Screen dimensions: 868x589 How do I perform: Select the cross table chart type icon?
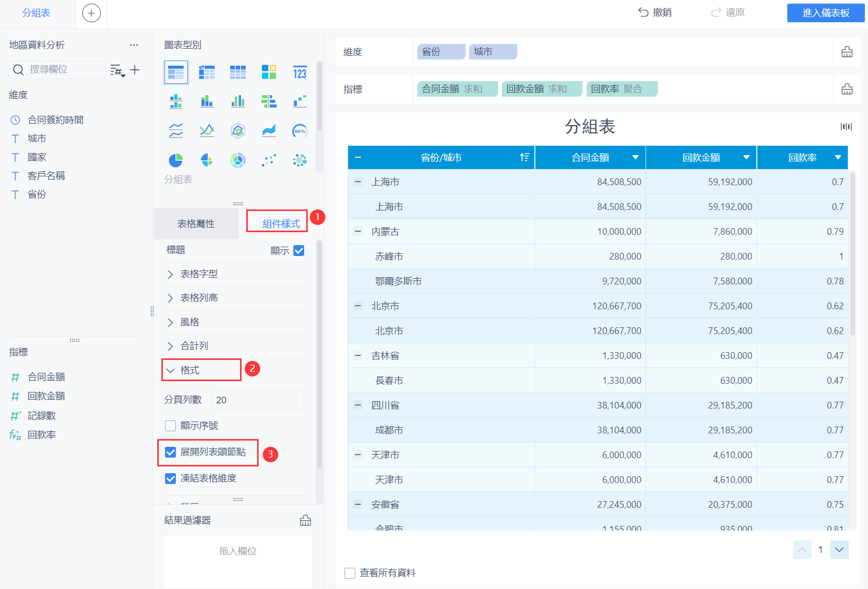pyautogui.click(x=207, y=72)
